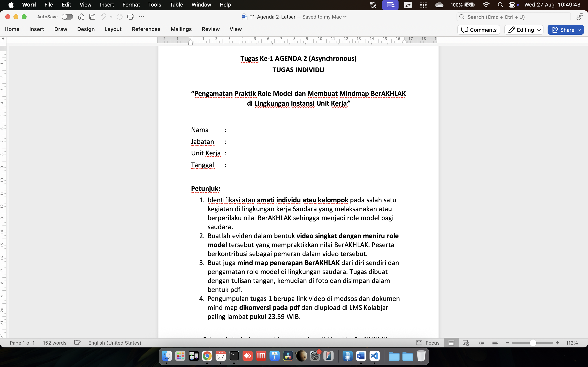Switch to Outline view icon
The height and width of the screenshot is (367, 588).
coord(481,343)
